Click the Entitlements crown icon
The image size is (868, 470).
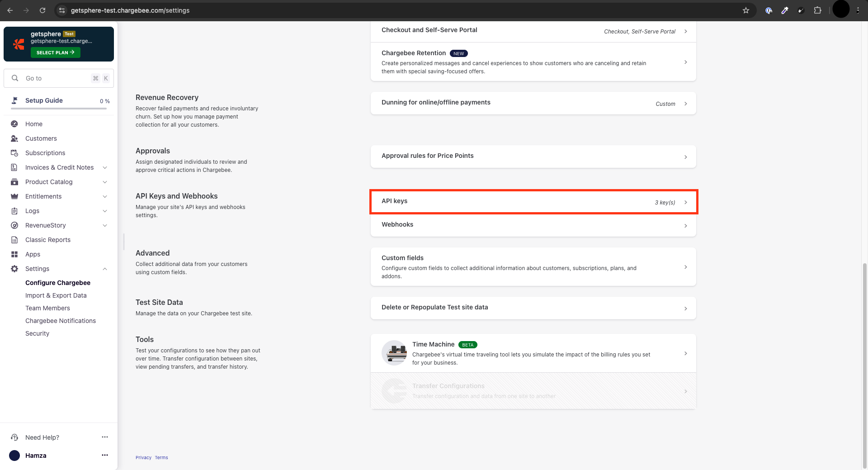pyautogui.click(x=14, y=196)
